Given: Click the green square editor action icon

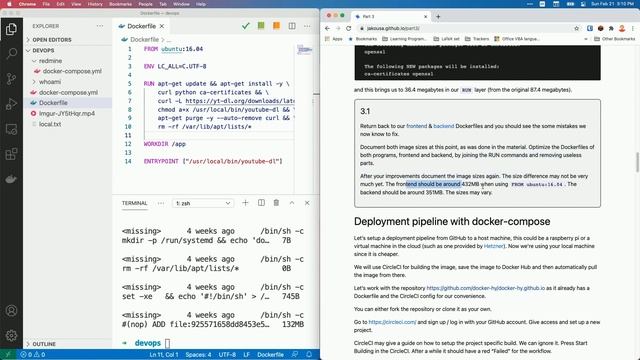Looking at the screenshot, I should [x=261, y=26].
